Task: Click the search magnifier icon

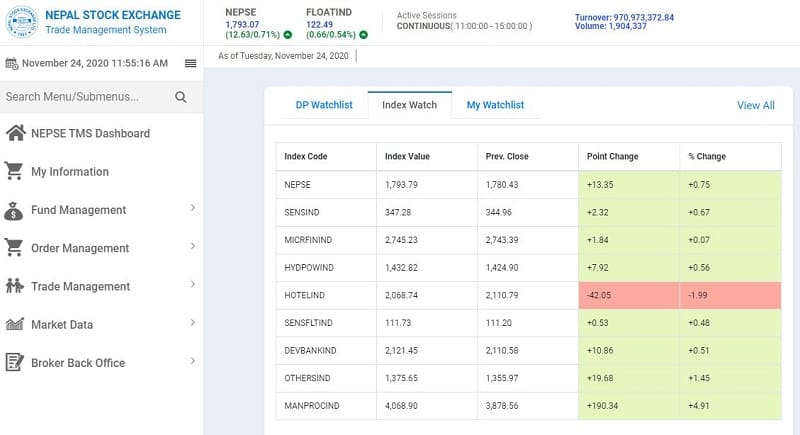Action: 181,97
